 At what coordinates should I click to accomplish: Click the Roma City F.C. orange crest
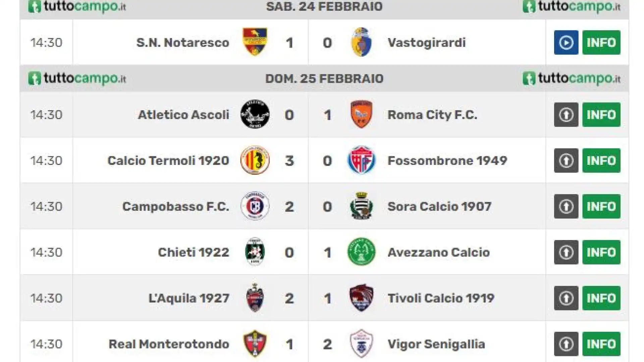coord(361,114)
